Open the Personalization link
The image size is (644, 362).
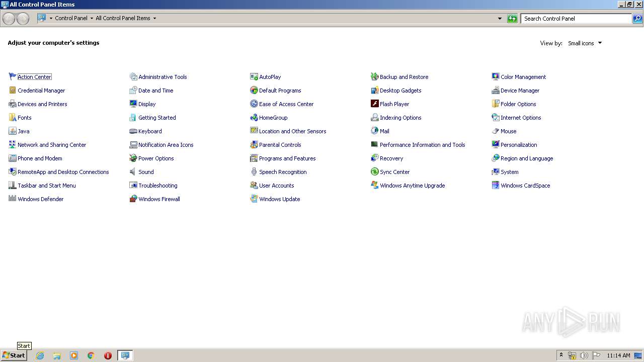tap(519, 145)
